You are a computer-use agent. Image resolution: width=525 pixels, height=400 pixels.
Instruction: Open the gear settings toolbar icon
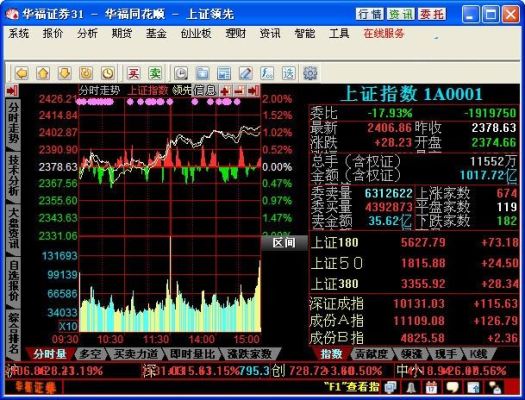click(x=310, y=73)
